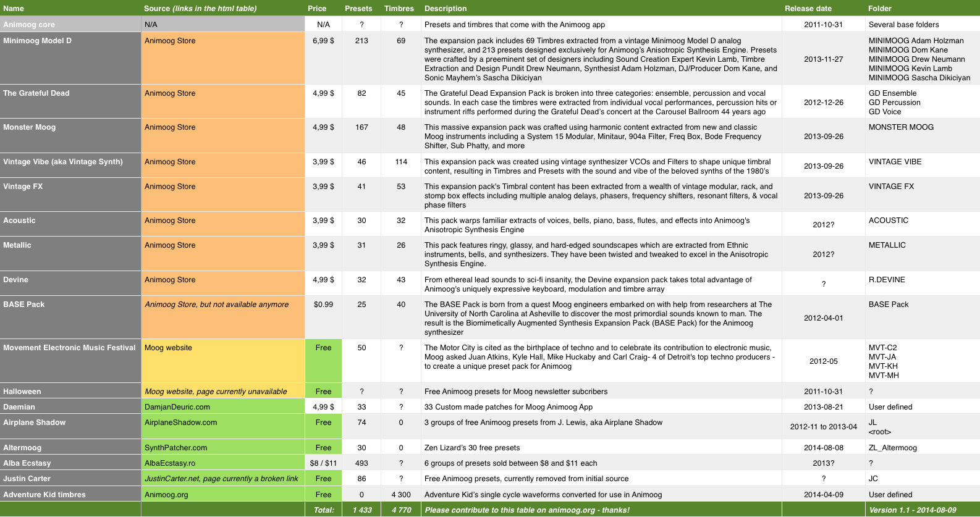Screen dimensions: 980x517
Task: Click the $8 / $11 price cell
Action: click(x=323, y=463)
